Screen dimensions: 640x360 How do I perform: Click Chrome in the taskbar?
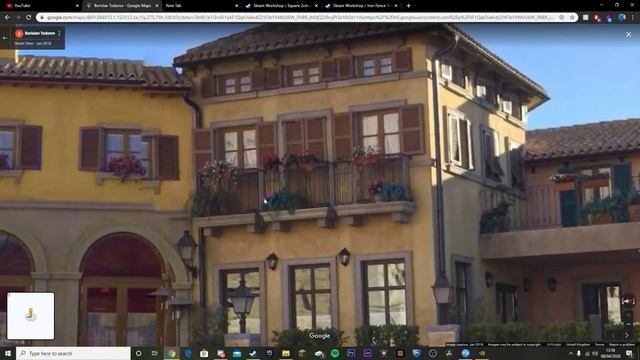[x=171, y=353]
